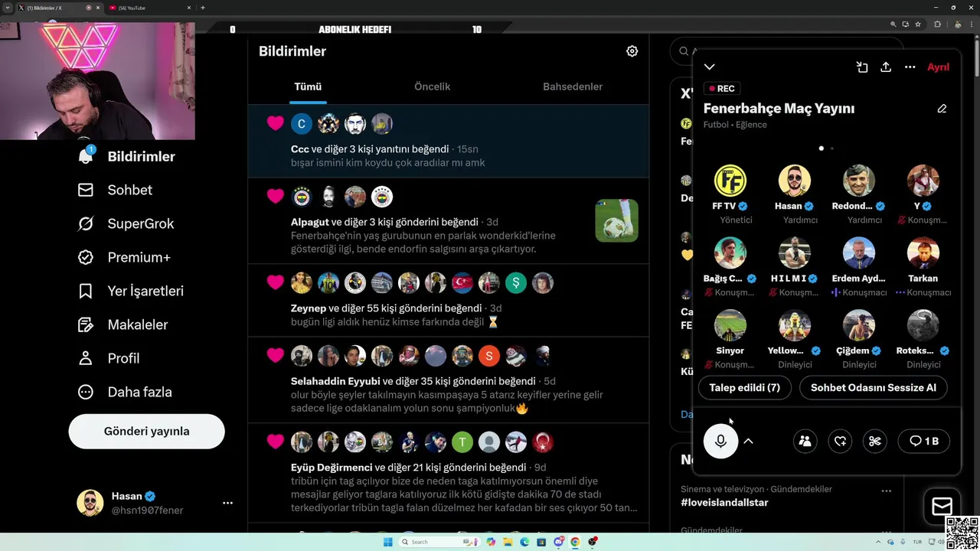Switch to Öncelik tab
980x551 pixels.
(432, 86)
